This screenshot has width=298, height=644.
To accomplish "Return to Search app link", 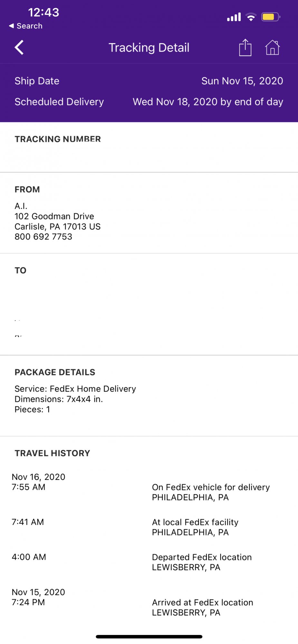I will pyautogui.click(x=26, y=26).
